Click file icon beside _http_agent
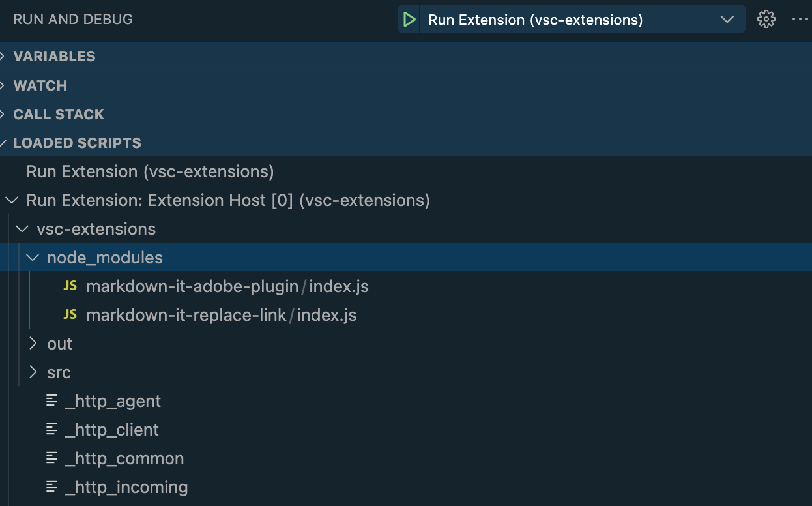Screen dimensions: 812x506 click(52, 401)
